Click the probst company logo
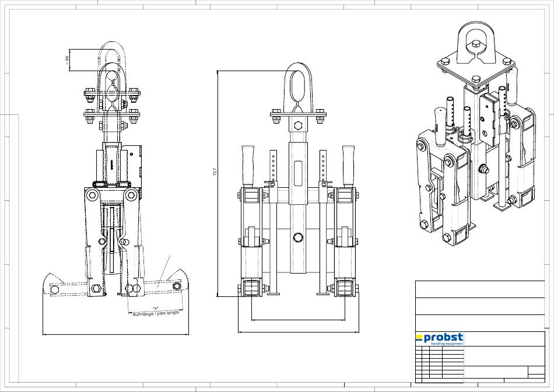The image size is (554, 392). pos(439,338)
